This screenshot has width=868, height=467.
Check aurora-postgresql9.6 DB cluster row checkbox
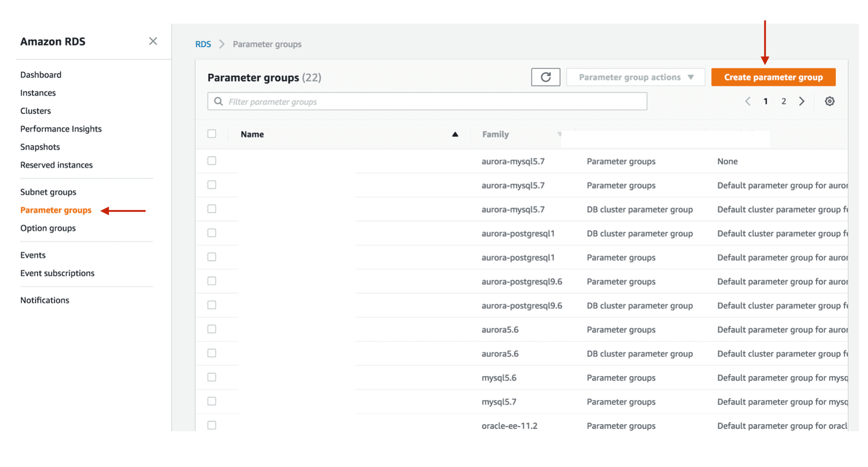212,305
